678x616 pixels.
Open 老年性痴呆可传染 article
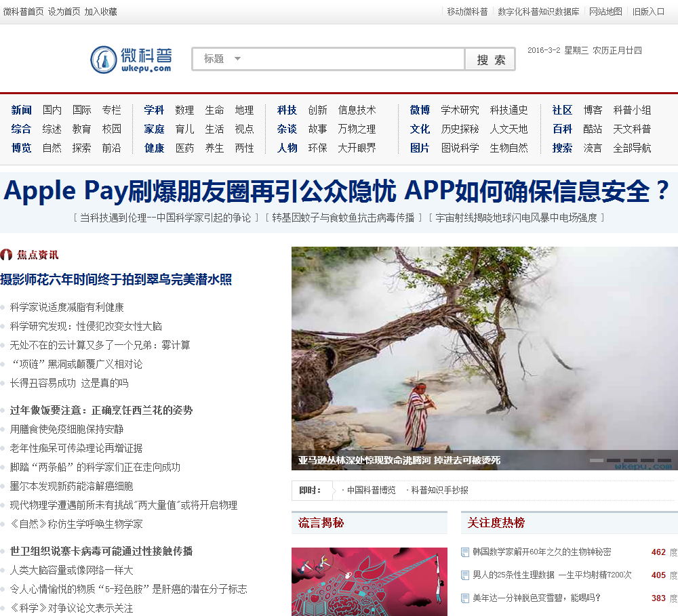coord(76,448)
